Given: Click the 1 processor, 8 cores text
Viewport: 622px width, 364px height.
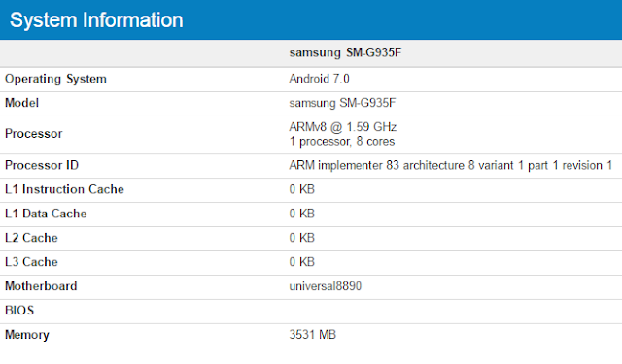Looking at the screenshot, I should click(342, 142).
